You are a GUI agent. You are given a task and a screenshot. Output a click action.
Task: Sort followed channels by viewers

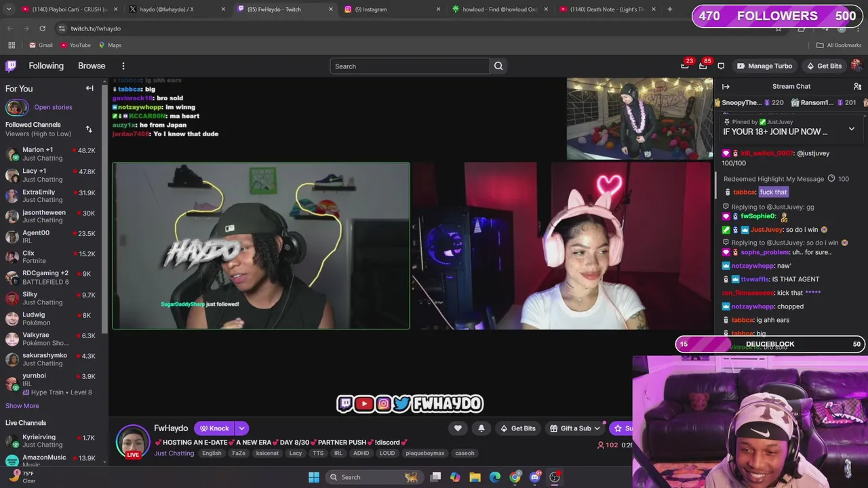coord(89,129)
